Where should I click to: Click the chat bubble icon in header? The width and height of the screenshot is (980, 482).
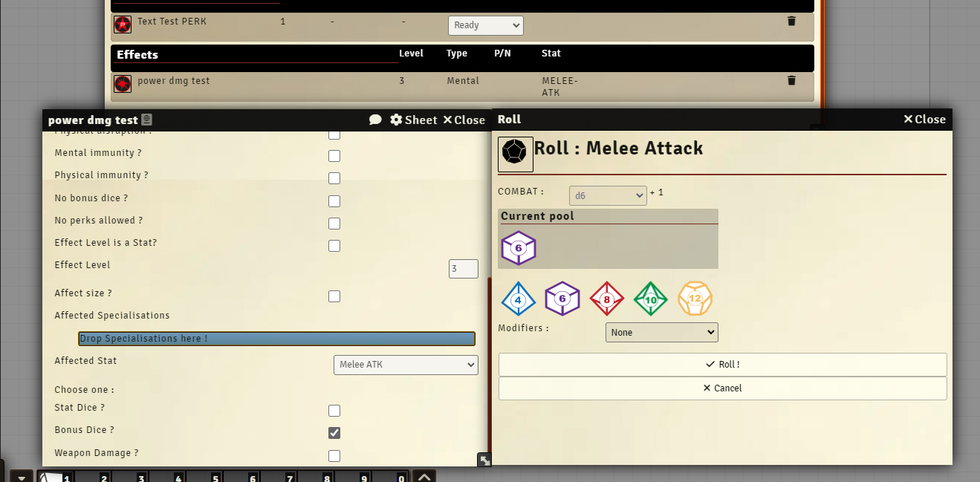tap(375, 120)
